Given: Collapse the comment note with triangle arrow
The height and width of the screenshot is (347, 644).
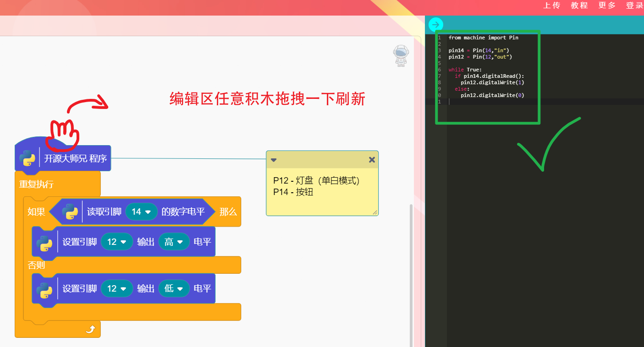Looking at the screenshot, I should pyautogui.click(x=274, y=160).
